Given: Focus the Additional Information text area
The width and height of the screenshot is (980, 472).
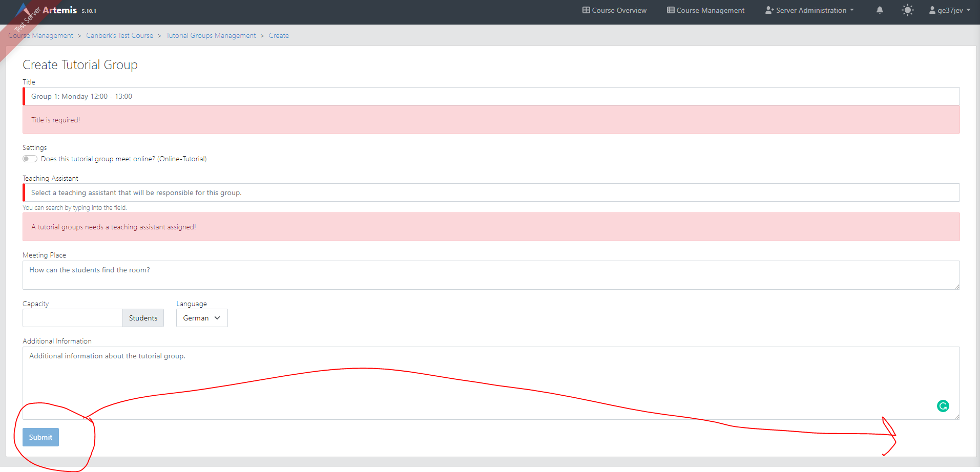Looking at the screenshot, I should 491,383.
